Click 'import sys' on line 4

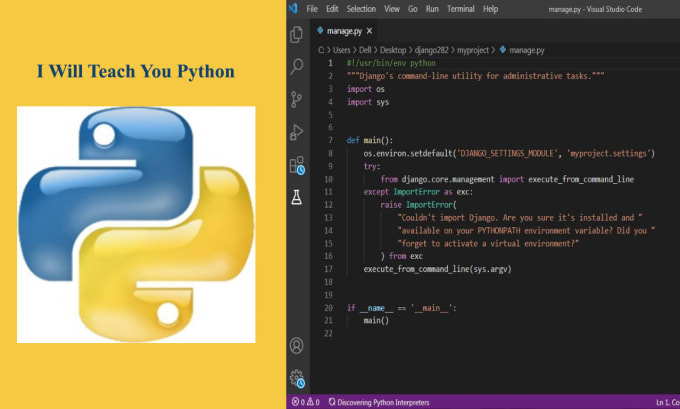point(368,102)
